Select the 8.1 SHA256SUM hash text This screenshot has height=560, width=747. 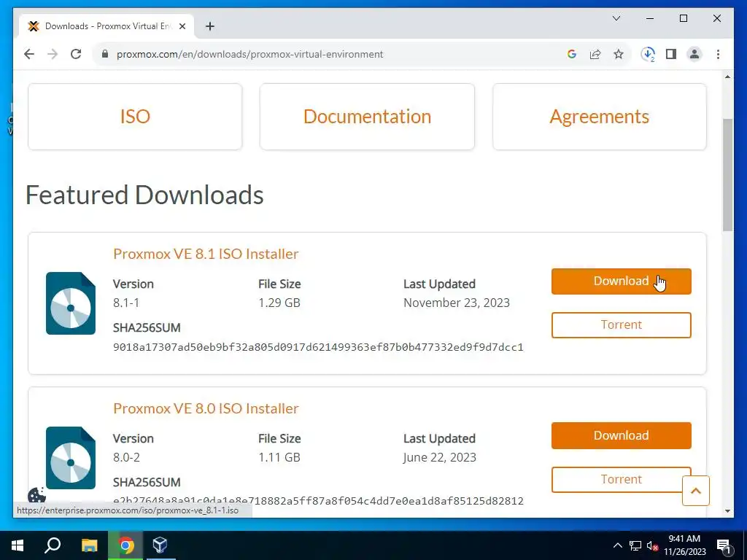(x=318, y=347)
